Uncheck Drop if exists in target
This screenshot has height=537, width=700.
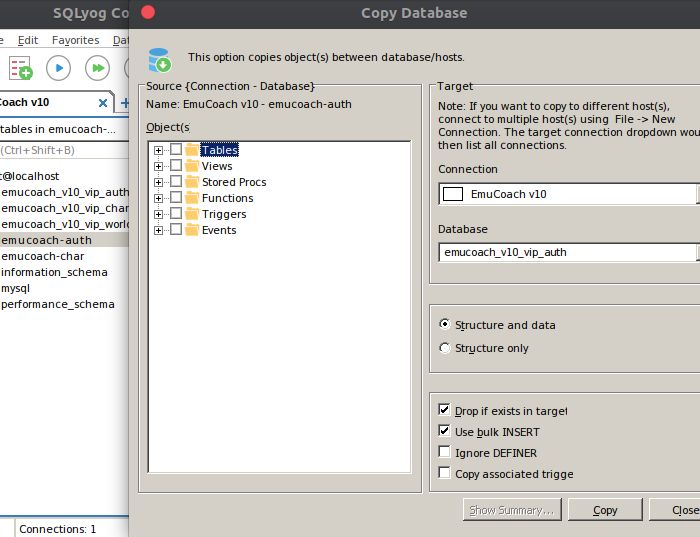point(444,409)
